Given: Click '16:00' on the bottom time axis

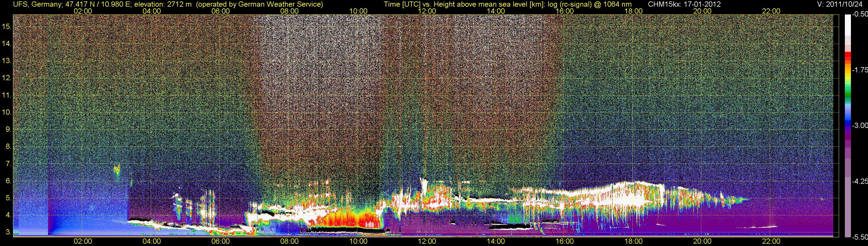Looking at the screenshot, I should pyautogui.click(x=565, y=241).
